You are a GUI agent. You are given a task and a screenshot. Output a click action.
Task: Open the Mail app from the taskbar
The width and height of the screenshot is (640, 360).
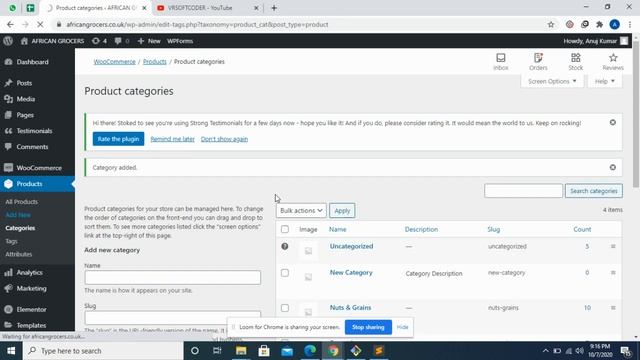287,351
